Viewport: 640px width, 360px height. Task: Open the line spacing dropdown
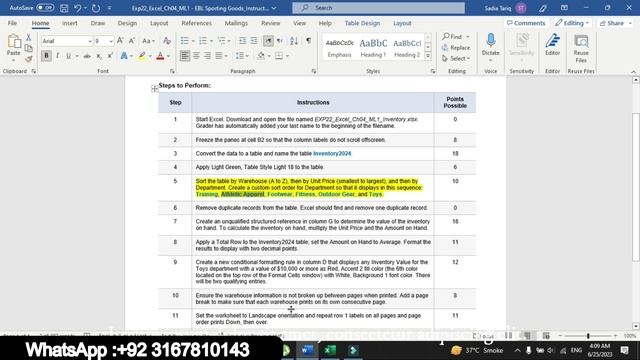coord(242,56)
